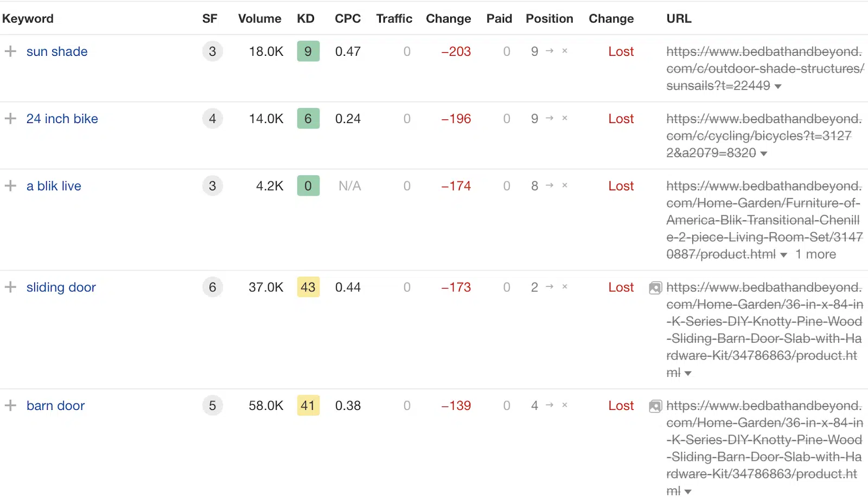This screenshot has height=500, width=868.
Task: Open URL dropdown arrow for sun shade
Action: [x=778, y=87]
